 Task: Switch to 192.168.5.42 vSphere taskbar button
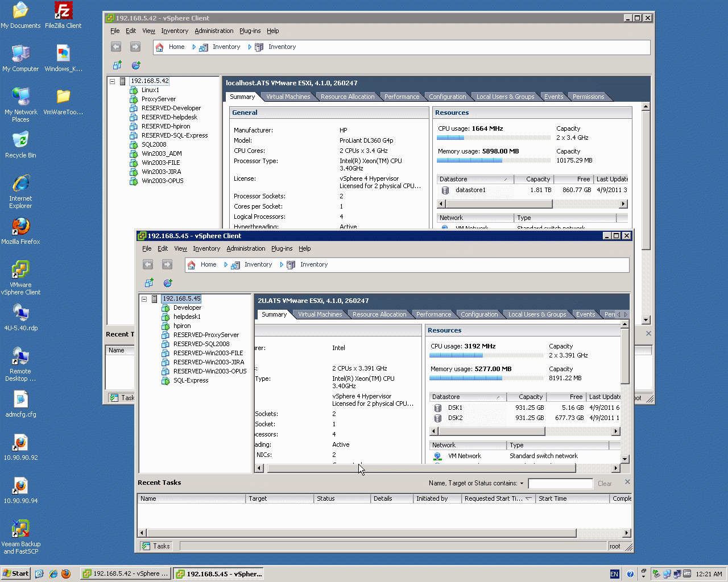pos(125,573)
